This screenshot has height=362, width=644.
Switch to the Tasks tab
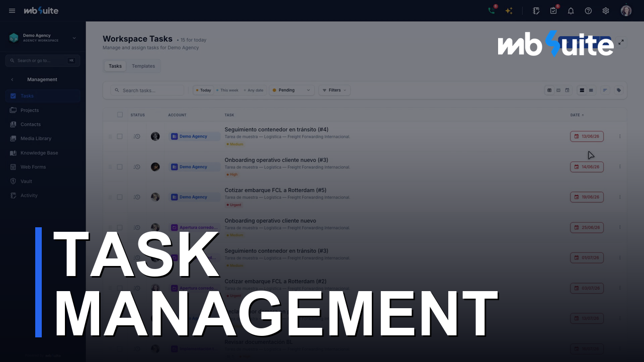[x=115, y=66]
